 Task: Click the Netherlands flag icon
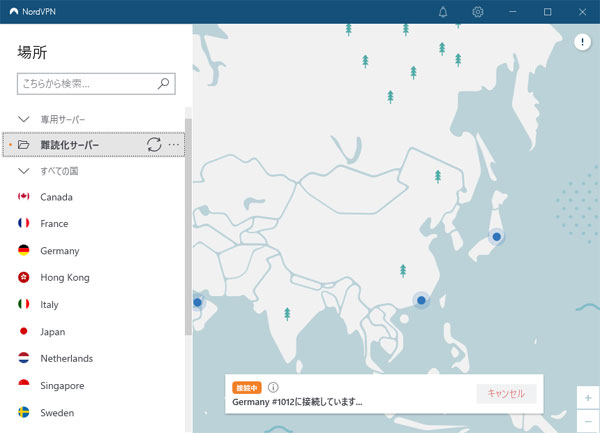24,358
